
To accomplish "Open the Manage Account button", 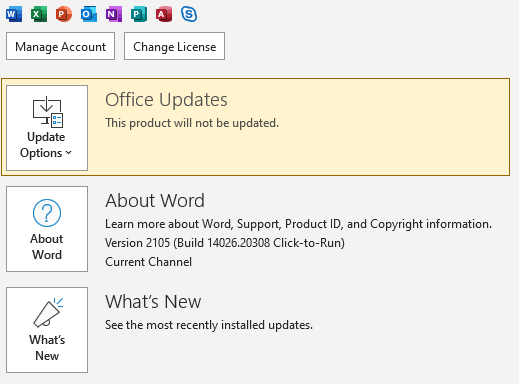I will (60, 46).
